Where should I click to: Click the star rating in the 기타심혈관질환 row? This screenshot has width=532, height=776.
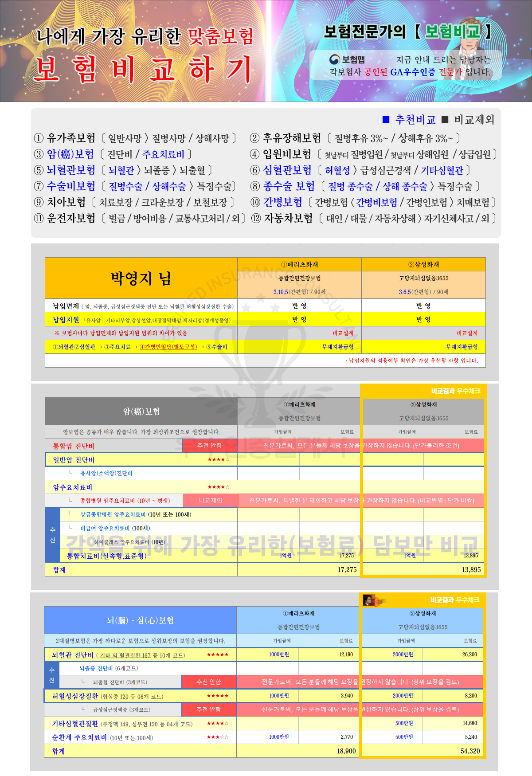coord(218,723)
